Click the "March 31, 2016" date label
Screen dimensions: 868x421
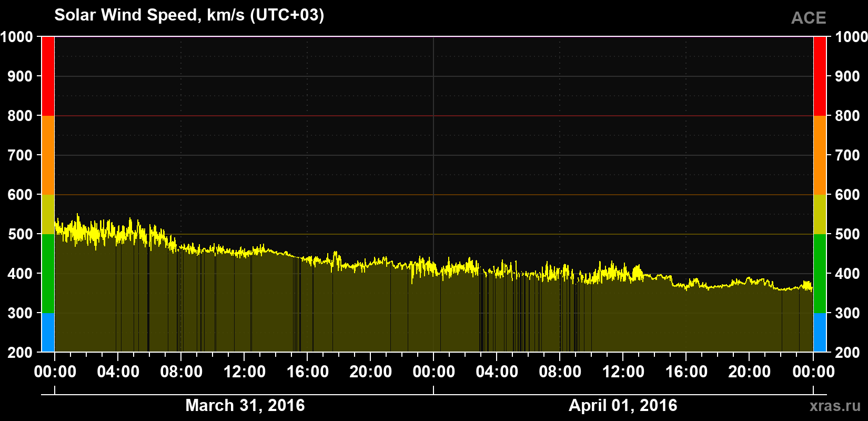[245, 405]
